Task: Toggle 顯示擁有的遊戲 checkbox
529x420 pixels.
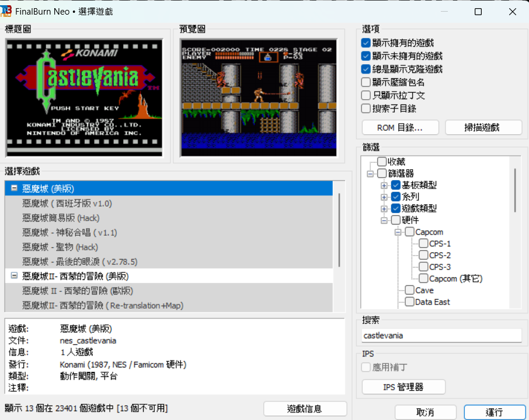Action: [x=366, y=43]
